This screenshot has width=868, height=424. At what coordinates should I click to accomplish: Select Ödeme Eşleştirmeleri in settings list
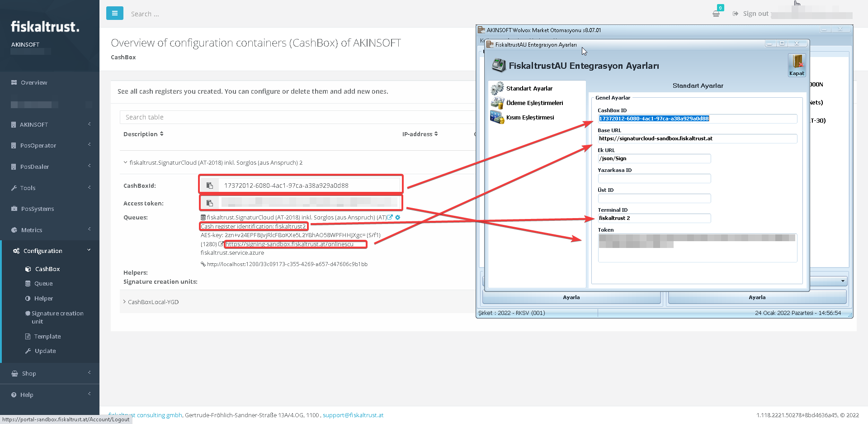(x=534, y=103)
